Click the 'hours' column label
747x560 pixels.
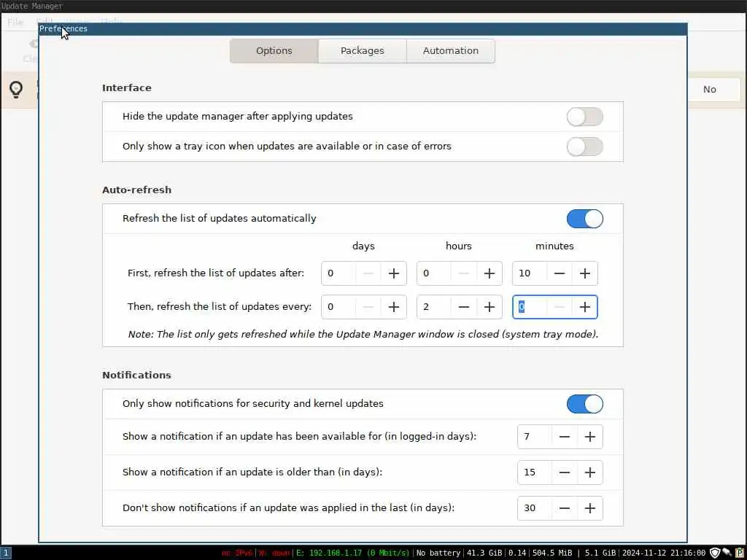[x=459, y=246]
